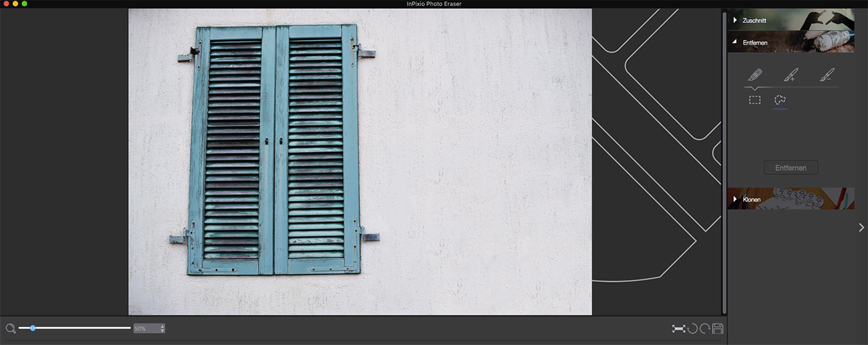Choose the freehand lasso selection tool
The height and width of the screenshot is (345, 868).
[780, 100]
